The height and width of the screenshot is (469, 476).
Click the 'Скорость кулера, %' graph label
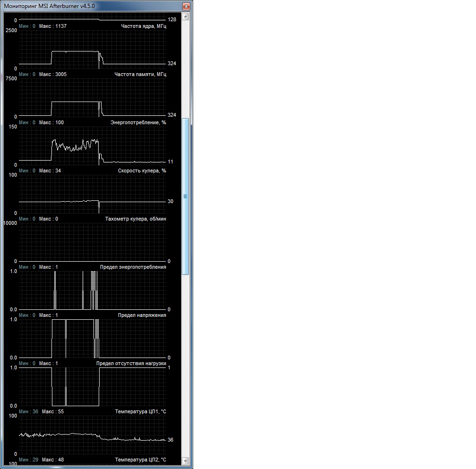pyautogui.click(x=142, y=171)
